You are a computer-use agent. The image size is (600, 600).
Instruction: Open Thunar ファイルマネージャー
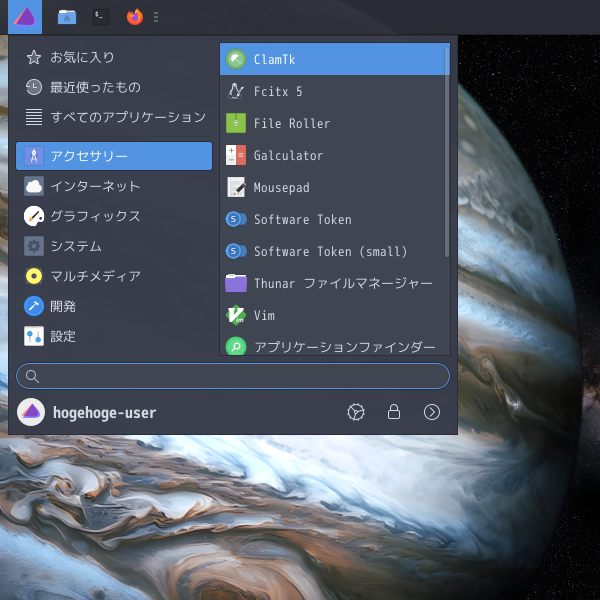[334, 284]
